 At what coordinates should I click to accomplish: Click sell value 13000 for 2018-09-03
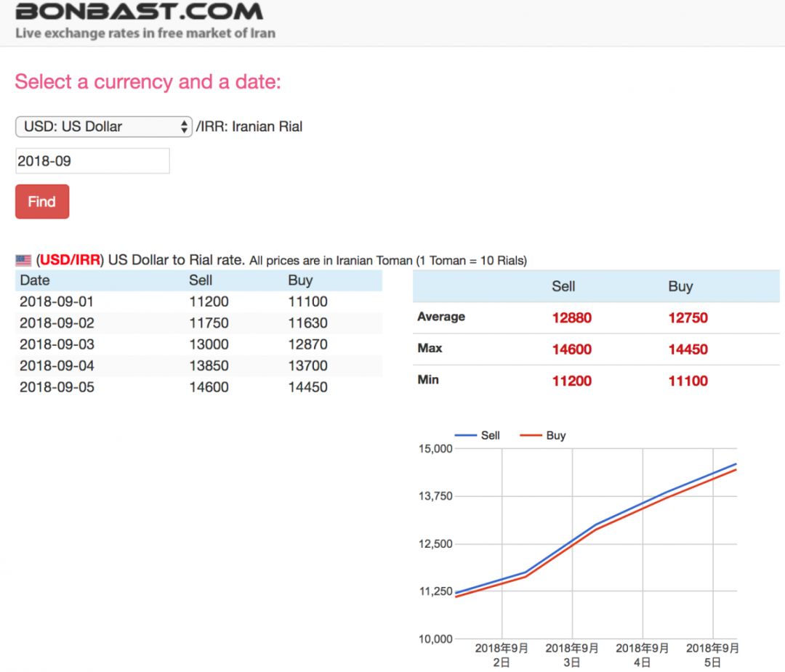pos(209,344)
